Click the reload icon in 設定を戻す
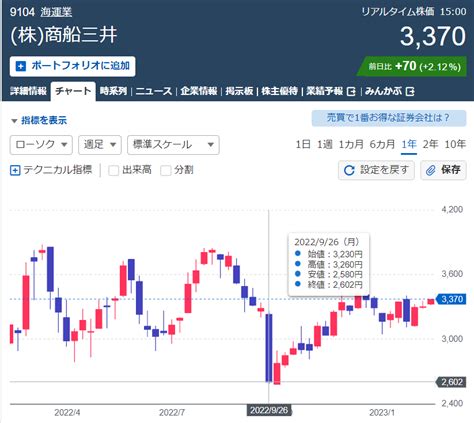The image size is (474, 423). tap(349, 170)
